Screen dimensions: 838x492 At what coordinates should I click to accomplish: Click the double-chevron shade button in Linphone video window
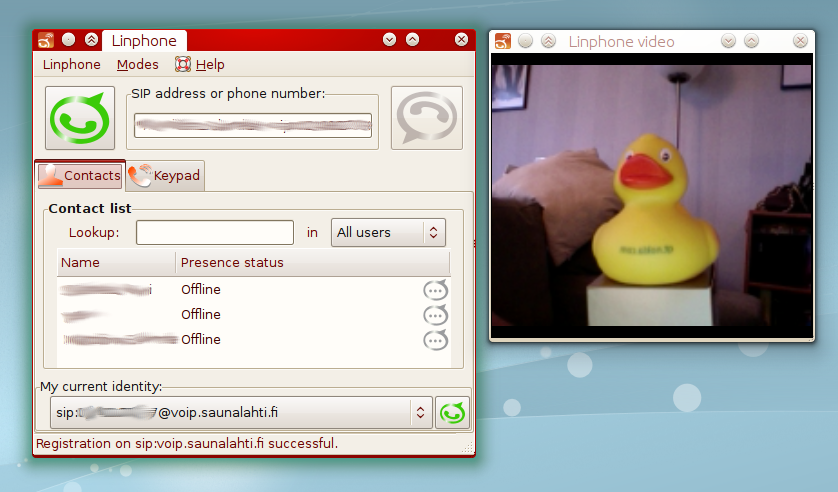click(x=548, y=41)
